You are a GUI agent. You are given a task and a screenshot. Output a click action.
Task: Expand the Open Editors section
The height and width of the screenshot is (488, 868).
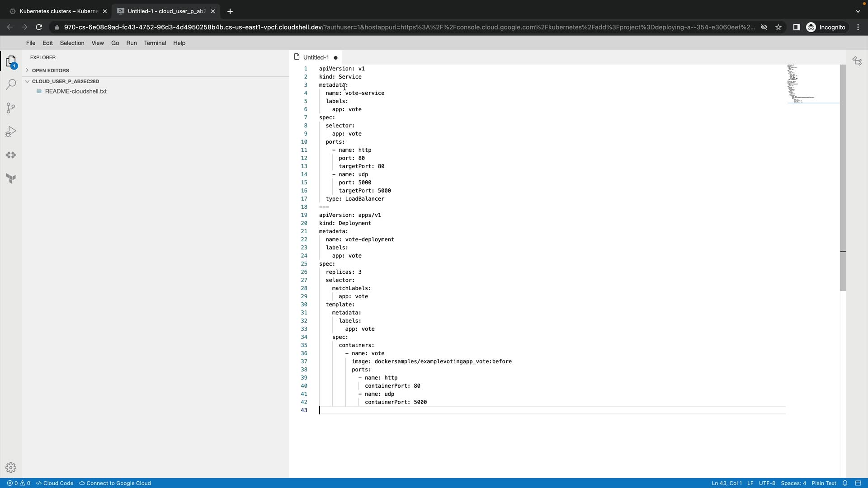click(x=50, y=70)
